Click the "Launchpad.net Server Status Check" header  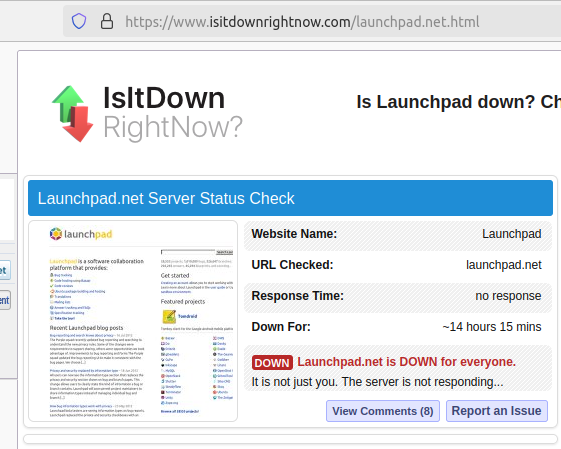[290, 198]
